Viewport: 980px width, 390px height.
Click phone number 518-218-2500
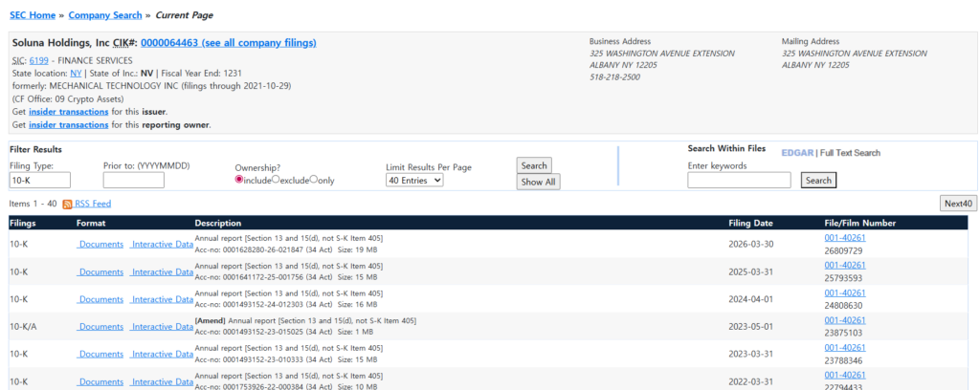click(615, 77)
